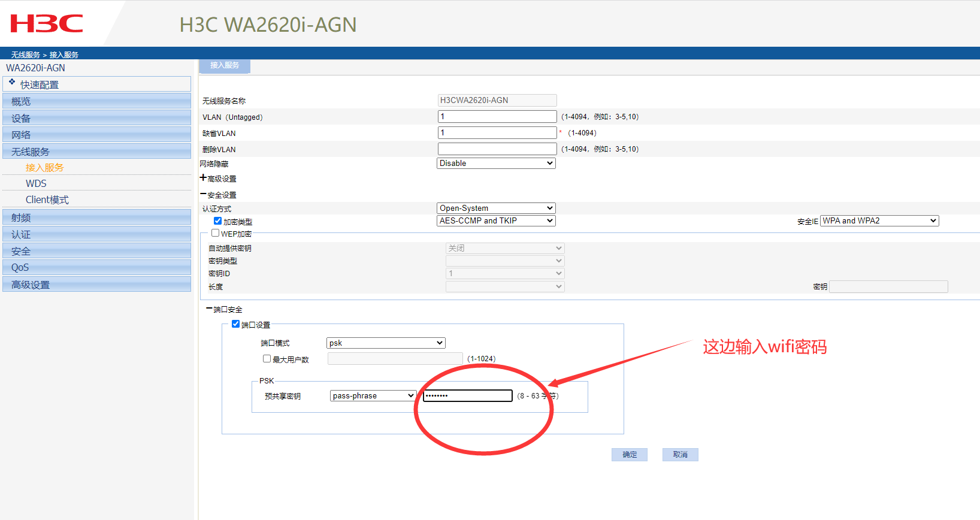Collapse the 无线服务 wireless service menu

97,151
